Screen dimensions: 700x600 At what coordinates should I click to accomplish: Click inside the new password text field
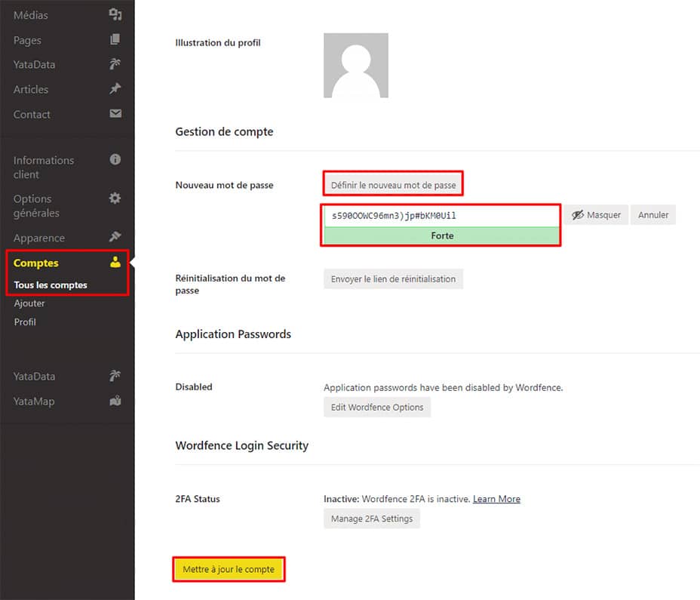click(441, 215)
